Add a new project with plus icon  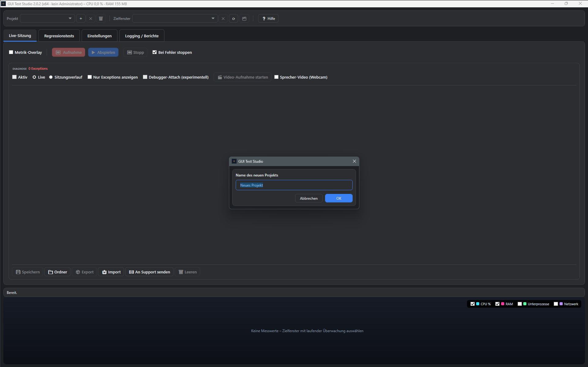click(x=81, y=19)
